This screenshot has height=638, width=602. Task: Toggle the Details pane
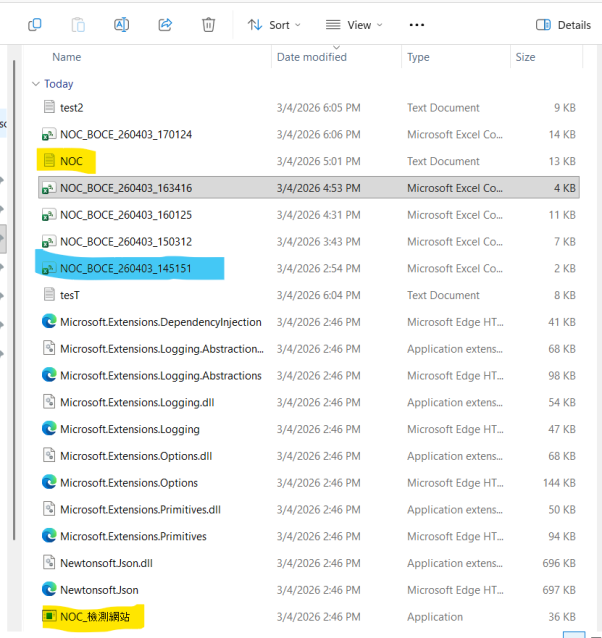pos(564,25)
